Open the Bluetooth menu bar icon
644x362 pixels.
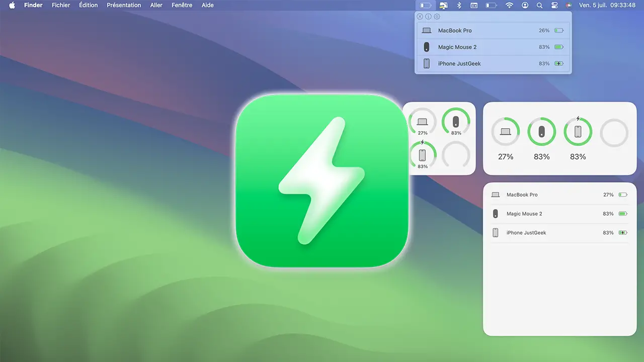pos(458,5)
